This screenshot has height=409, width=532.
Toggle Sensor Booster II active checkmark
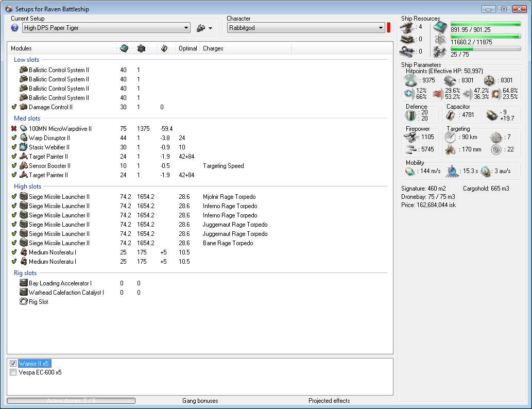(14, 166)
